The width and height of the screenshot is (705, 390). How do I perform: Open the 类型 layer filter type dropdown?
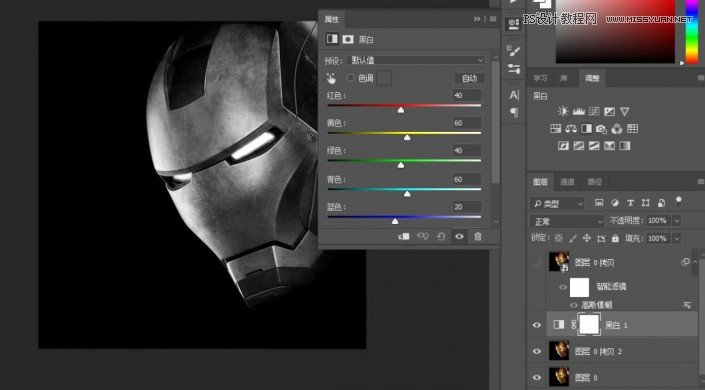[558, 204]
